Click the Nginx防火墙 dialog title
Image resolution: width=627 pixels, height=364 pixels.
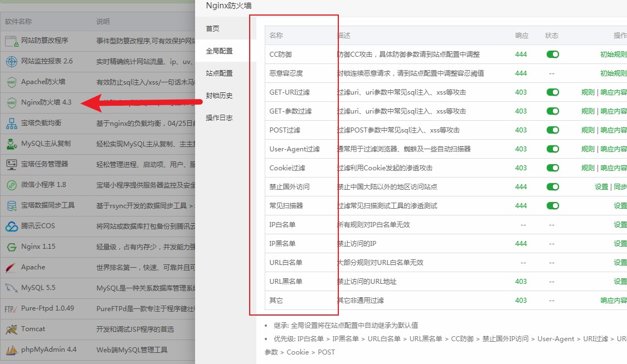click(x=229, y=6)
